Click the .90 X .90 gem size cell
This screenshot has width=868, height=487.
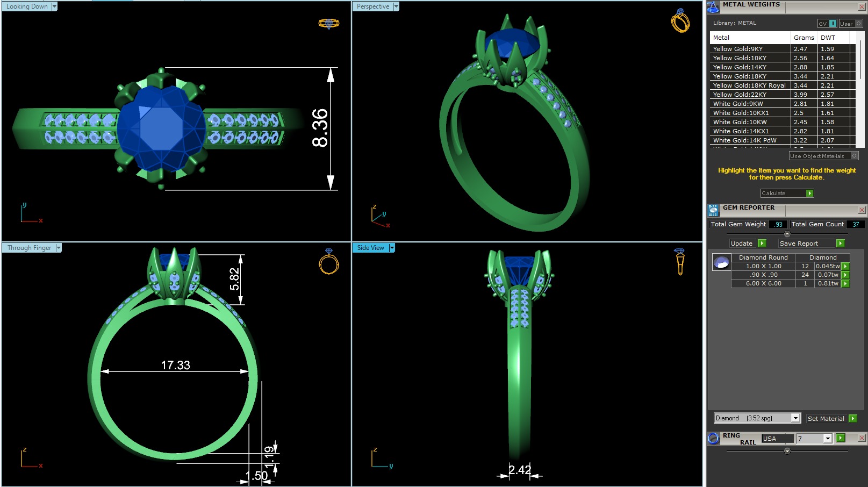coord(763,275)
